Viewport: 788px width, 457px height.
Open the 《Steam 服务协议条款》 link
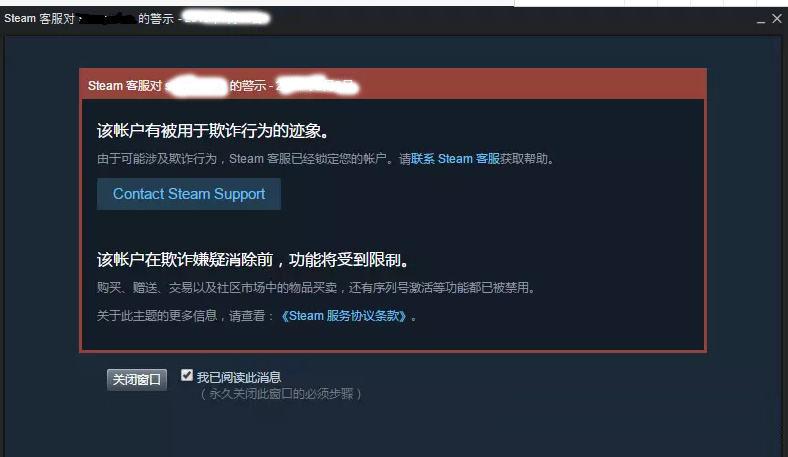point(344,316)
